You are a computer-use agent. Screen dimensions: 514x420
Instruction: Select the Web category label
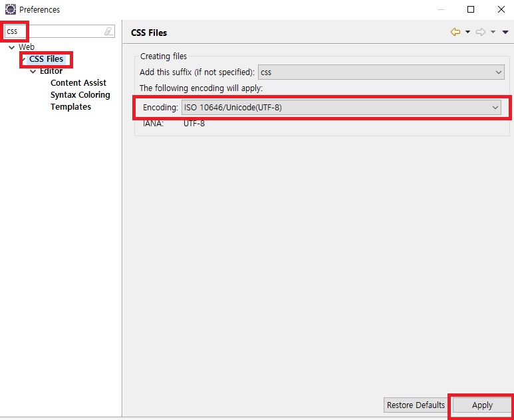[x=27, y=47]
